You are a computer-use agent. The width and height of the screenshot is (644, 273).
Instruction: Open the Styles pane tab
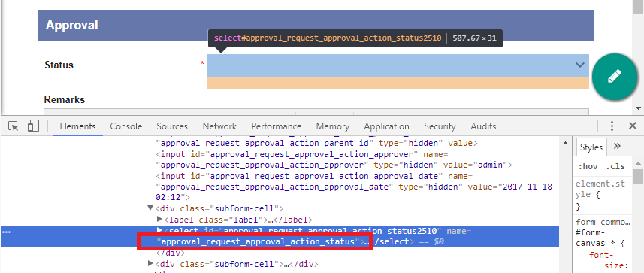pos(591,147)
